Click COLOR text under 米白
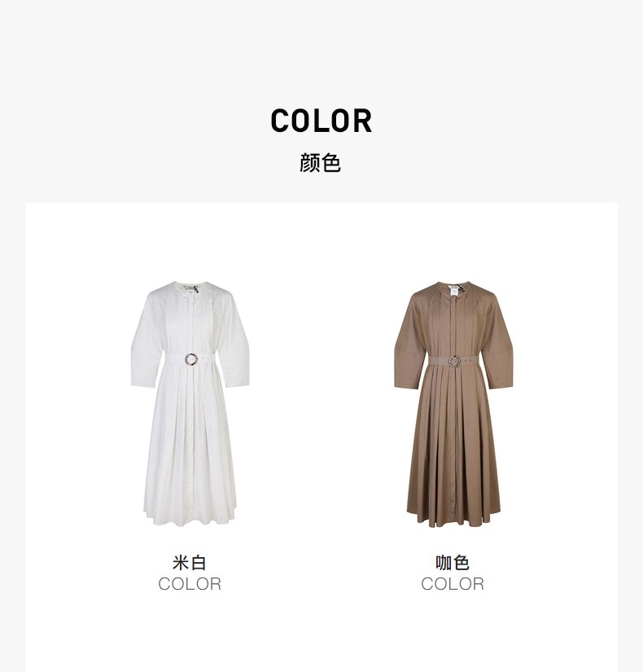Screen dimensions: 643x672 190,584
